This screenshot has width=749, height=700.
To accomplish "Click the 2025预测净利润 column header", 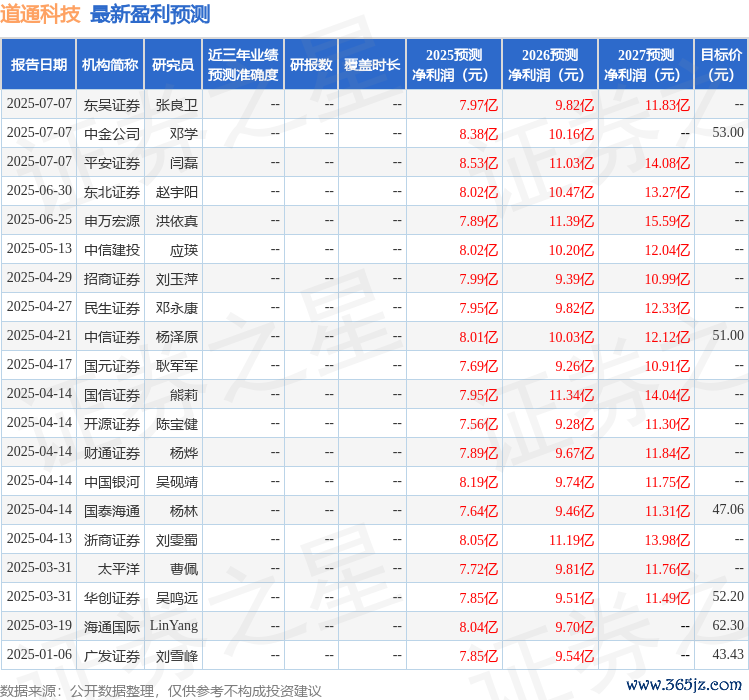I will tap(454, 65).
